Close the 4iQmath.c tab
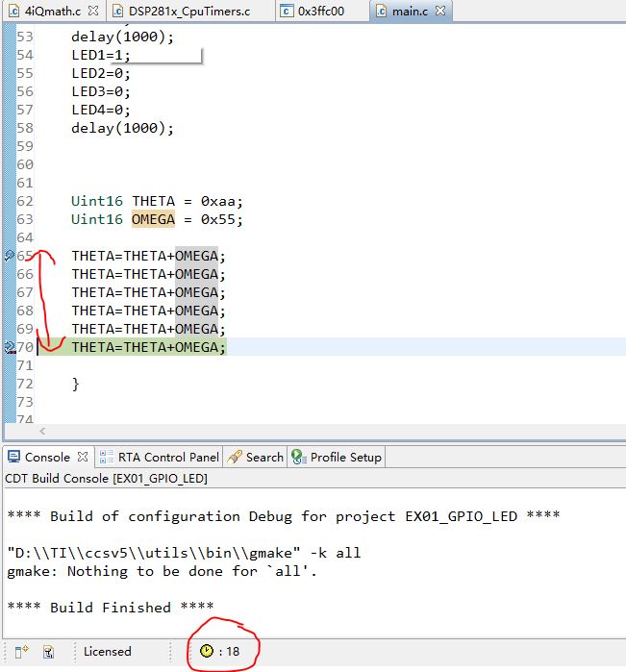The width and height of the screenshot is (626, 672). click(x=93, y=11)
